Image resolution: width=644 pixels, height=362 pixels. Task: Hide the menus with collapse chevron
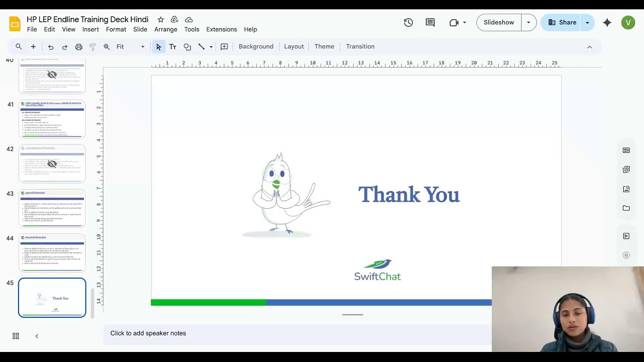coord(590,47)
